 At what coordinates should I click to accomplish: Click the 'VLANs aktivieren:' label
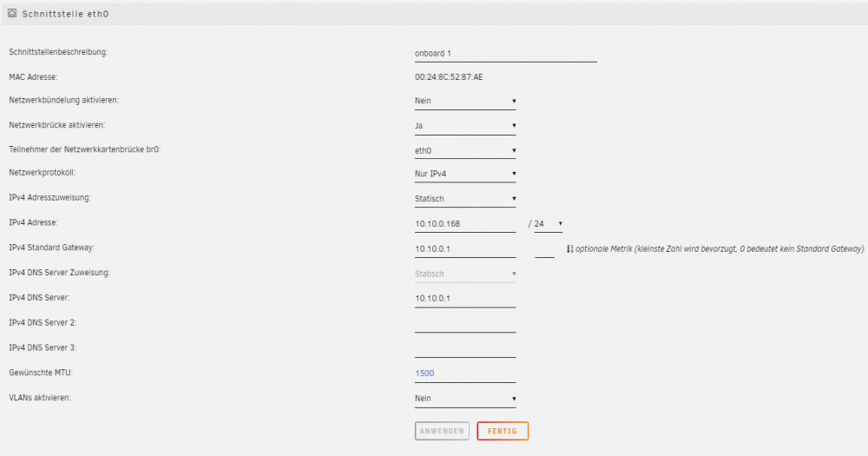click(40, 398)
